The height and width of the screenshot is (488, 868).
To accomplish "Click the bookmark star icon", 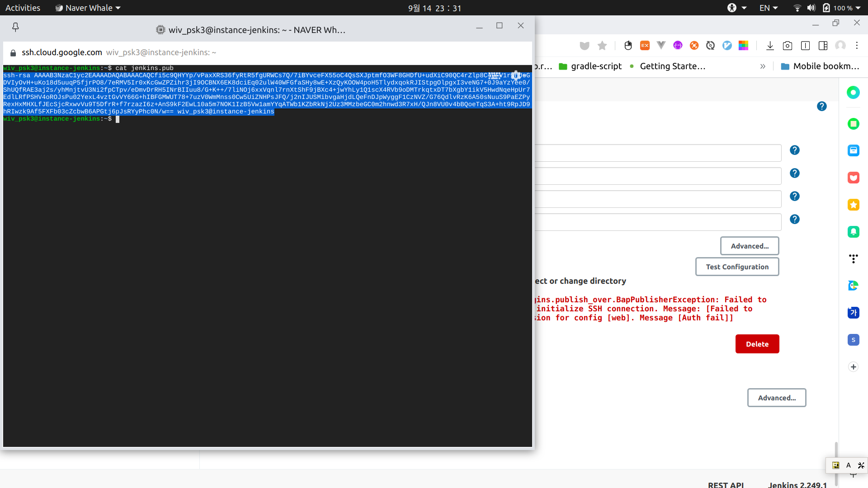I will 602,46.
